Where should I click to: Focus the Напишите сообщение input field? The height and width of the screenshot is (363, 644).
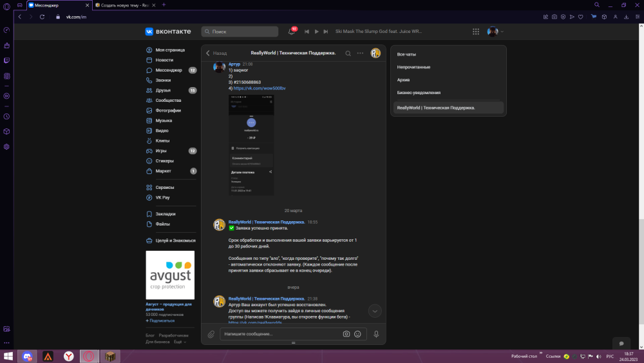(x=282, y=334)
